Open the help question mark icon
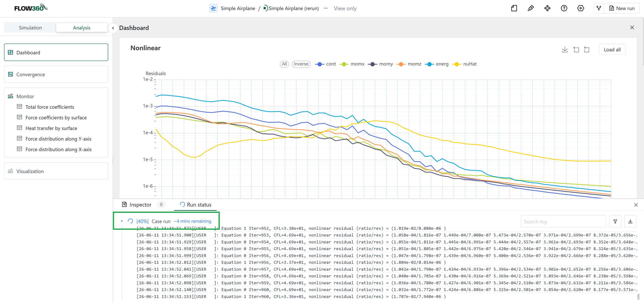 click(564, 8)
